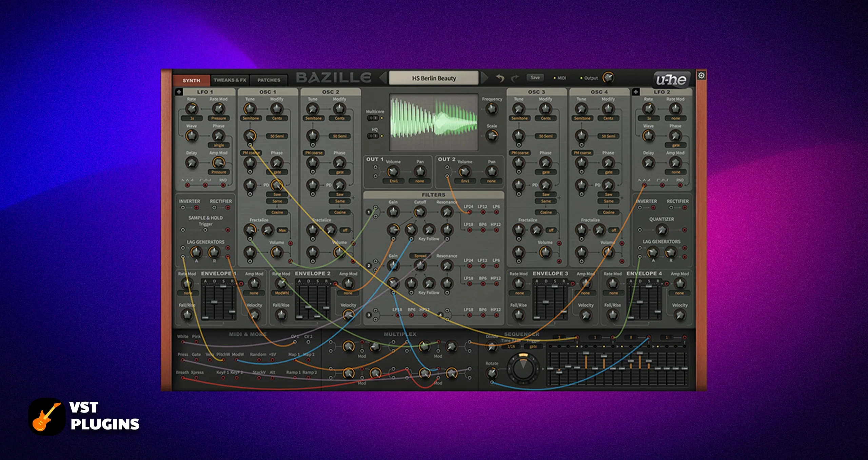Switch to the SYNTH tab
Image resolution: width=868 pixels, height=460 pixels.
tap(191, 80)
